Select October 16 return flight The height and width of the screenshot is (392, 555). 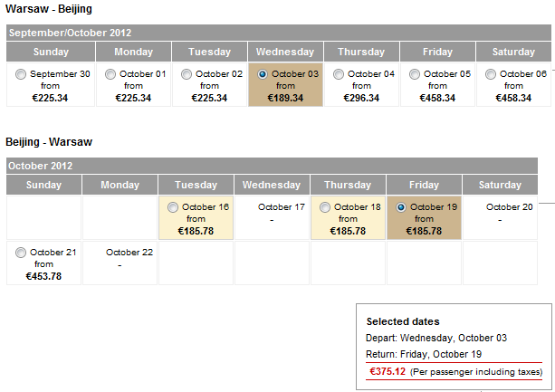click(x=173, y=207)
